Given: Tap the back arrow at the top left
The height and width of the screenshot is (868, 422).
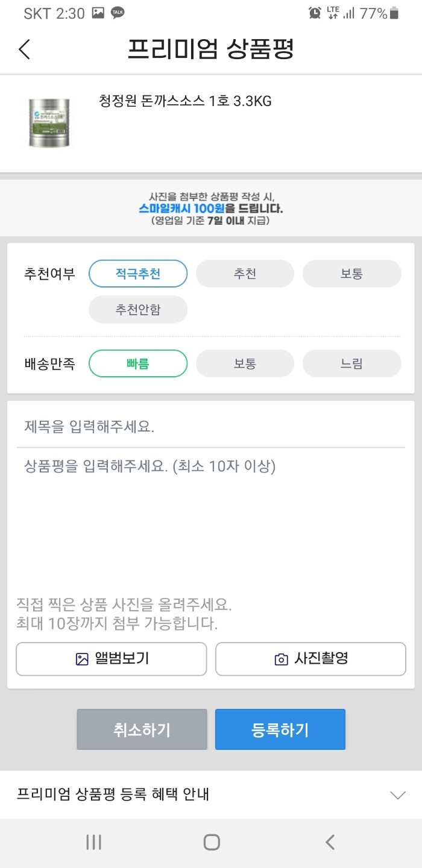Looking at the screenshot, I should tap(23, 49).
